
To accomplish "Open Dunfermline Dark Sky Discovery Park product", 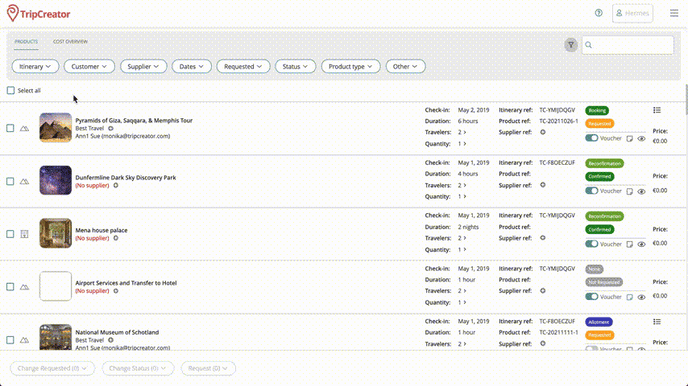I will (x=125, y=178).
